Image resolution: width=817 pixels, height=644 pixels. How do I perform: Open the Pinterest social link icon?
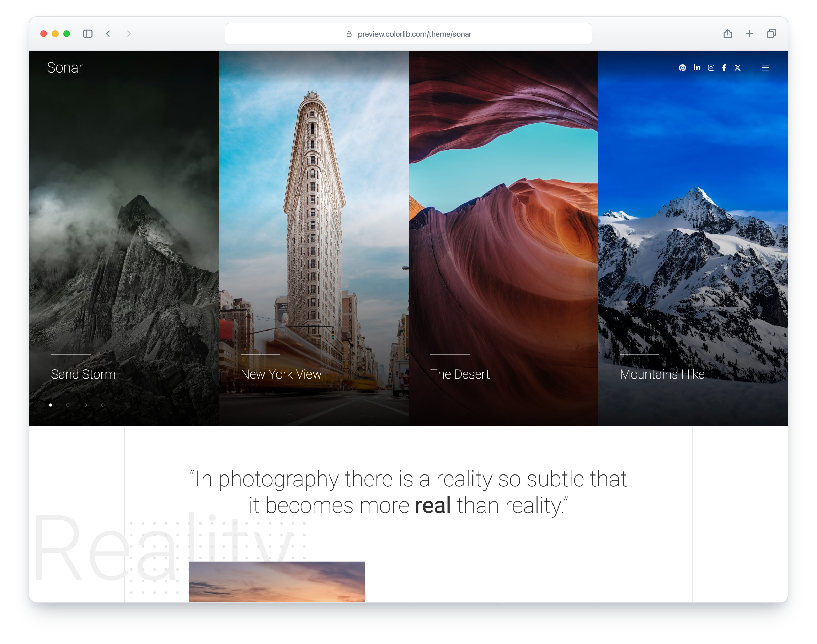pyautogui.click(x=682, y=68)
